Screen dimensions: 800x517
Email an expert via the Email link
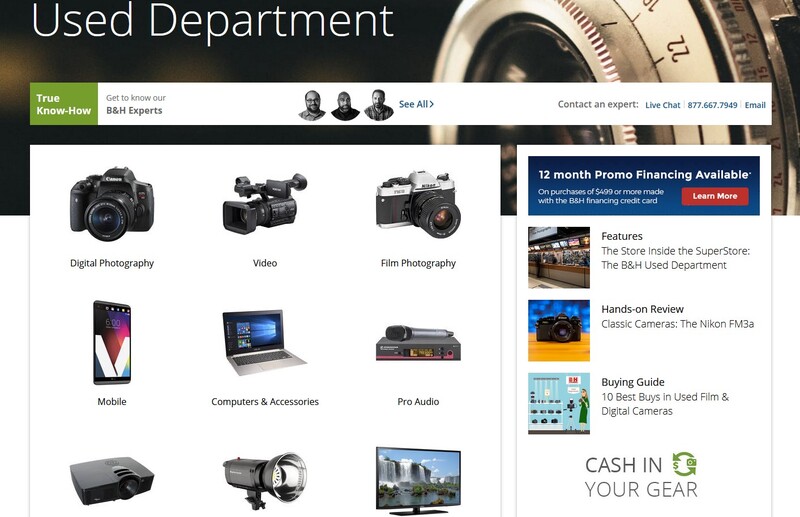755,105
